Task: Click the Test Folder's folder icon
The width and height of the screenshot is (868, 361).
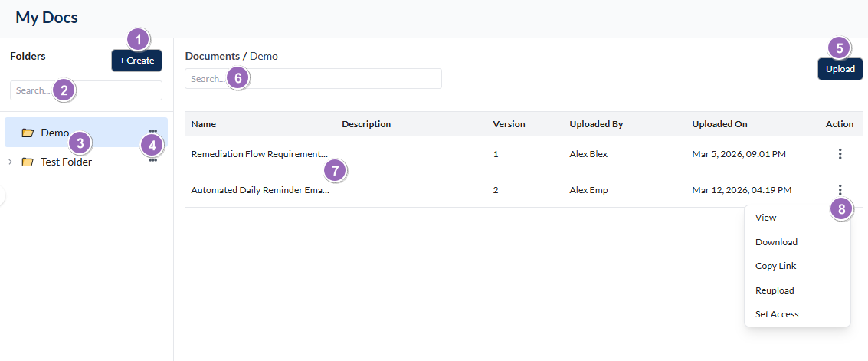Action: point(28,162)
